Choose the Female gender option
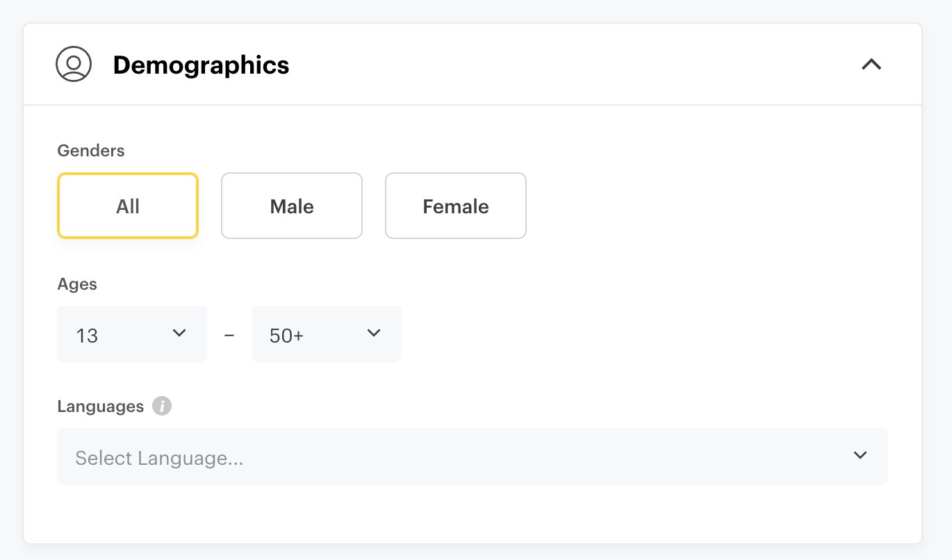This screenshot has width=952, height=560. (456, 206)
